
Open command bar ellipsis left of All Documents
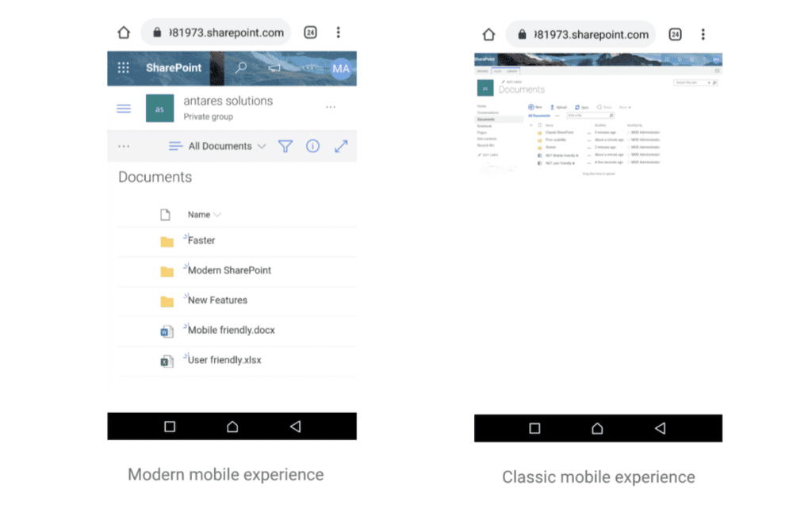coord(124,147)
